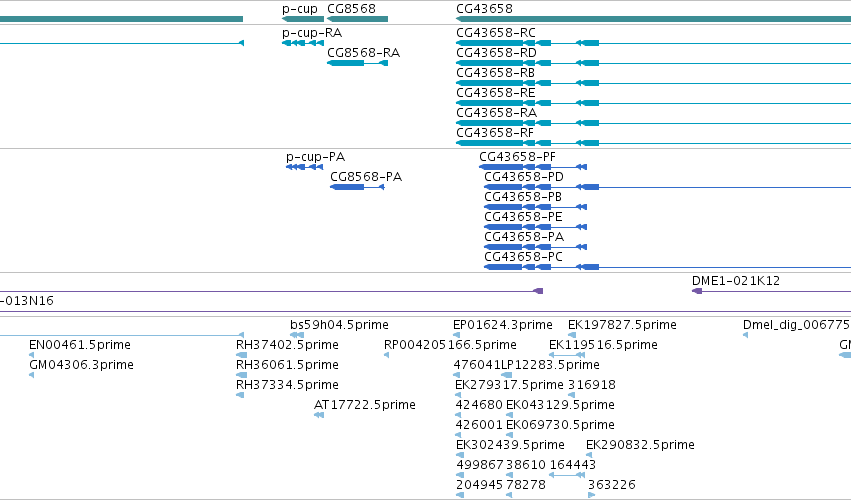851x500 pixels.
Task: Click the CG8568 gene label
Action: tap(351, 9)
